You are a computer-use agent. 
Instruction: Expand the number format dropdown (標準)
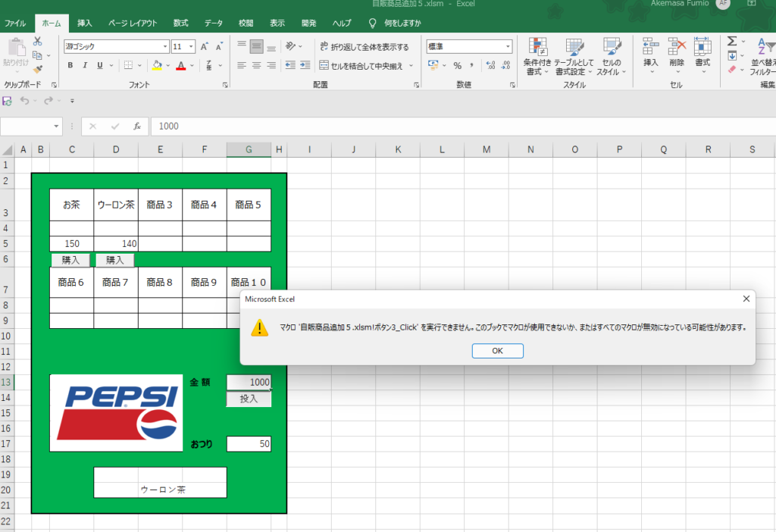[x=507, y=46]
